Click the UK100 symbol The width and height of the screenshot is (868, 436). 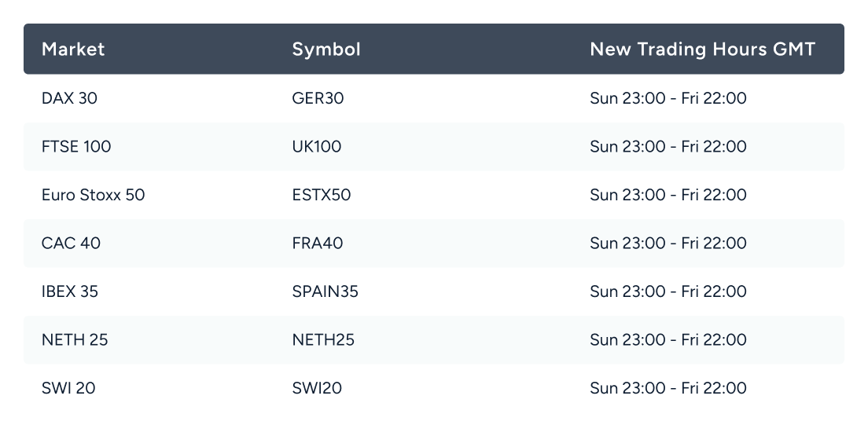(316, 147)
